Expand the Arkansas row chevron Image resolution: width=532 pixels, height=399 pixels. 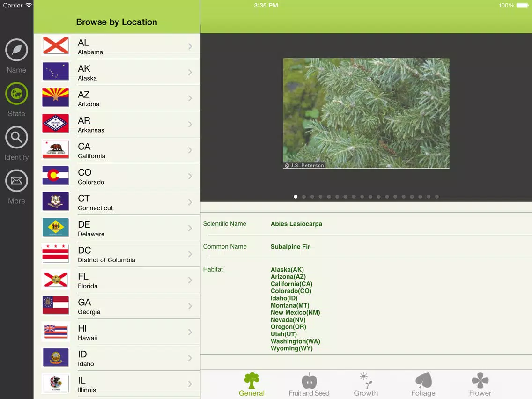tap(190, 124)
